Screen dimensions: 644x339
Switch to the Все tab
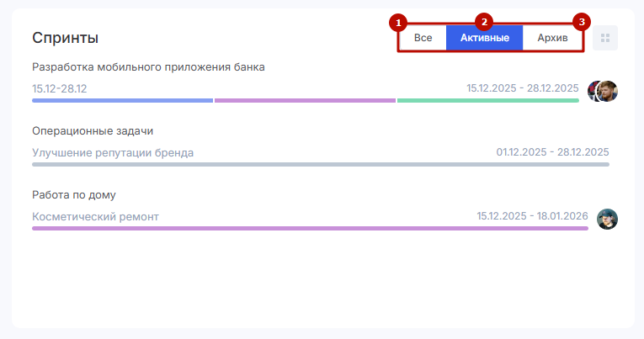tap(423, 38)
